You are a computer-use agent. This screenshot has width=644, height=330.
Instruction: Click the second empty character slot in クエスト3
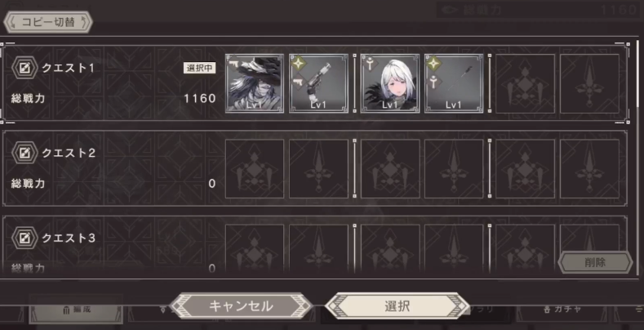390,248
